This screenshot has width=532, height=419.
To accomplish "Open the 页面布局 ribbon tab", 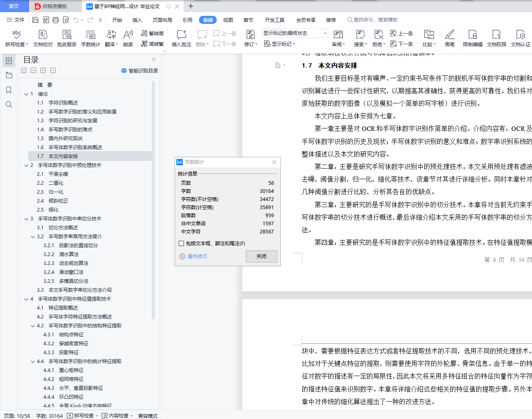I will (x=162, y=20).
